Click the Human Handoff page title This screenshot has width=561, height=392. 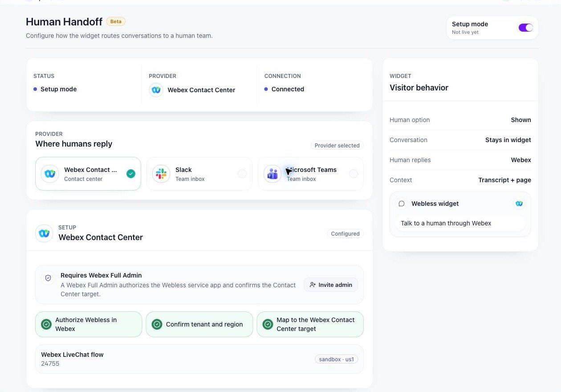coord(64,21)
